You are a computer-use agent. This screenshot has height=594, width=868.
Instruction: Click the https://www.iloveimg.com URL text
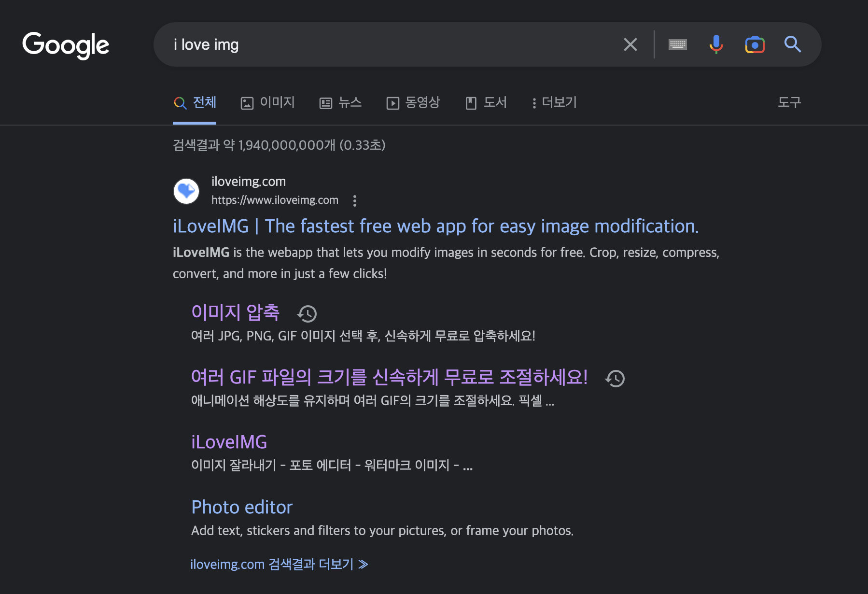(x=275, y=200)
